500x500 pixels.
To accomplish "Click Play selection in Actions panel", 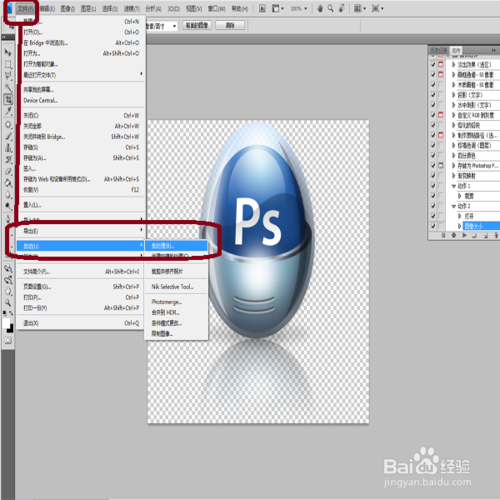I will (x=464, y=235).
